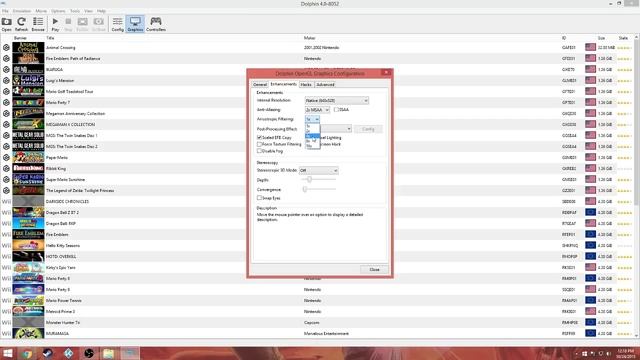640x360 pixels.
Task: Select the 2x option in the Anisotropic Filtering list
Action: [x=312, y=131]
